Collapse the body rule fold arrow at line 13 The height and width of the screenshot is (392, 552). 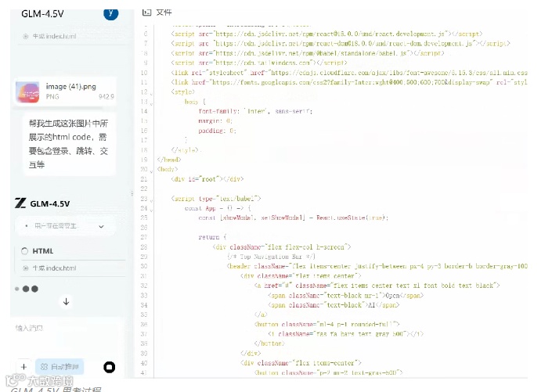click(151, 103)
